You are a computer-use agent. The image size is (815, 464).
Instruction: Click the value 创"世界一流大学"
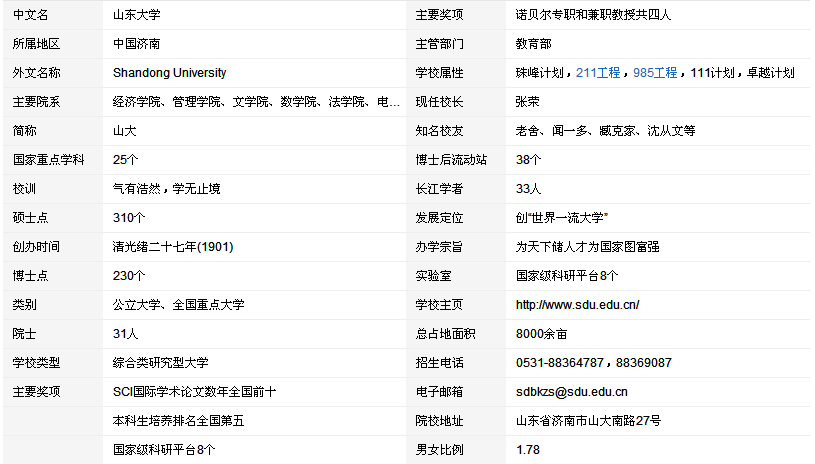[x=562, y=218]
